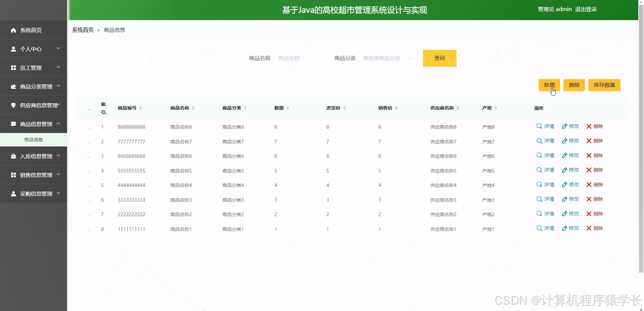Check the row checkbox for 商品名称1

(x=86, y=229)
